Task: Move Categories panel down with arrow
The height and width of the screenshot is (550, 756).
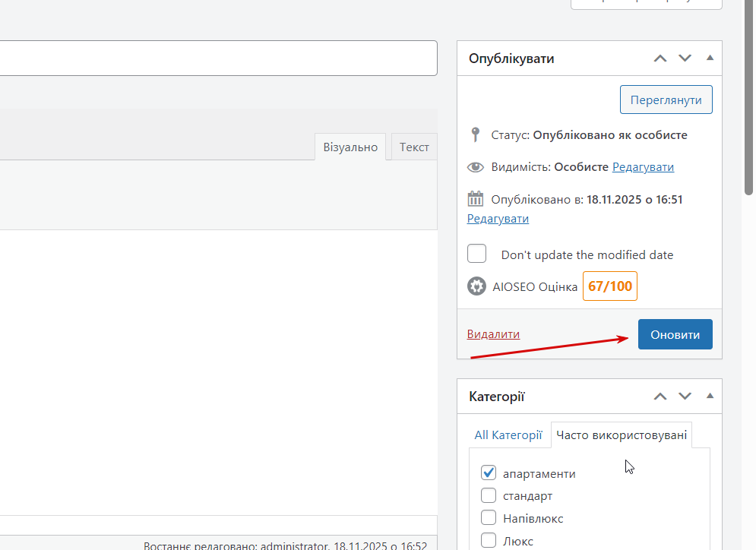Action: 685,397
